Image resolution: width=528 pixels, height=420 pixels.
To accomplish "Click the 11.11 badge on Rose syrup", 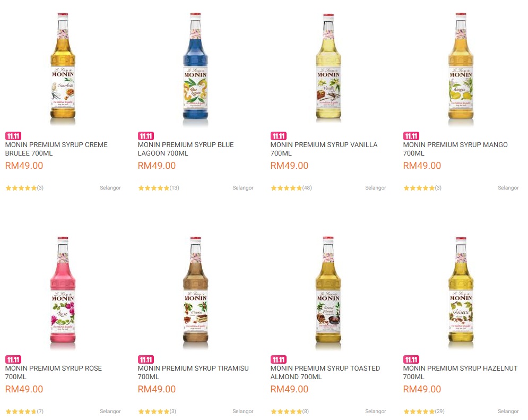I will tap(13, 359).
